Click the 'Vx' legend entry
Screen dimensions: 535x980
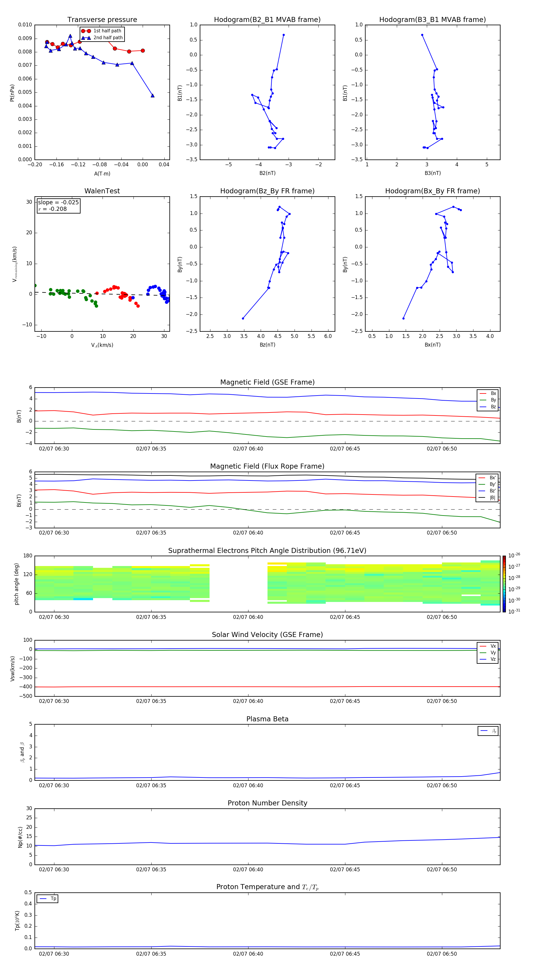pyautogui.click(x=488, y=646)
